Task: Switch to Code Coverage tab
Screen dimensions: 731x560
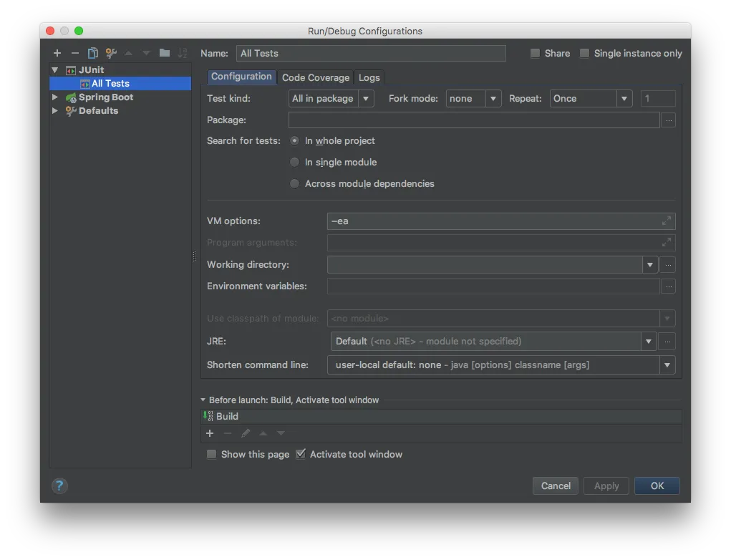Action: tap(316, 77)
